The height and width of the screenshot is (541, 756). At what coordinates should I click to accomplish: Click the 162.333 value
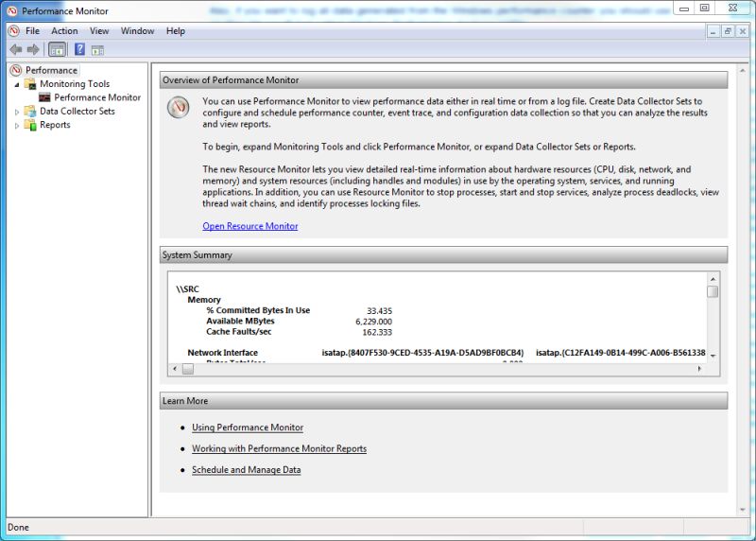coord(377,332)
